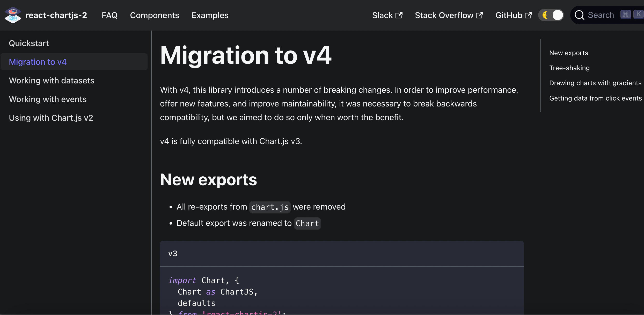Click the Stack Overflow external link icon
Image resolution: width=644 pixels, height=315 pixels.
click(479, 15)
